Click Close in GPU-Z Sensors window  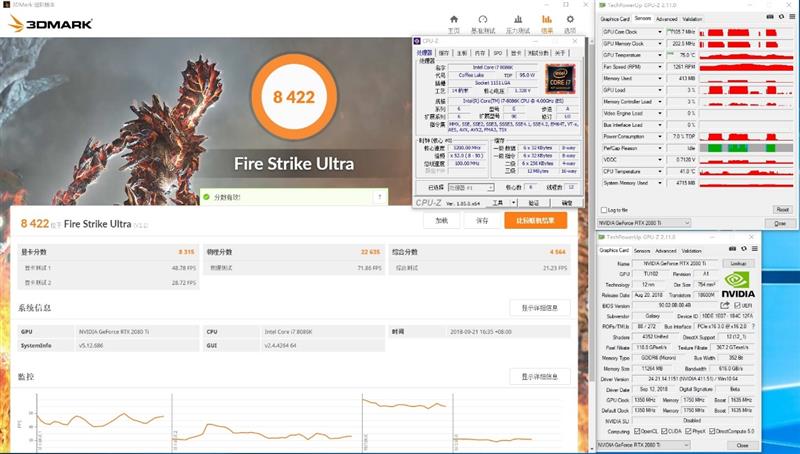point(780,223)
